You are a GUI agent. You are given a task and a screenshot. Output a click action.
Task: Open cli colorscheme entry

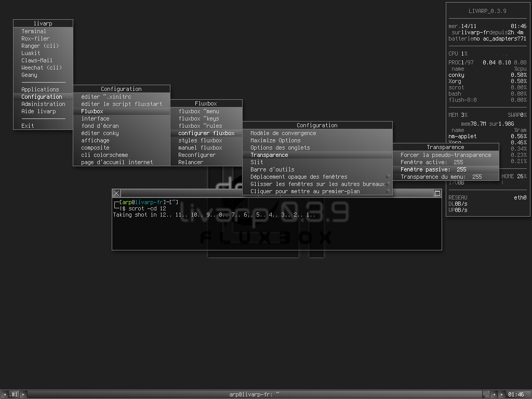(122, 155)
